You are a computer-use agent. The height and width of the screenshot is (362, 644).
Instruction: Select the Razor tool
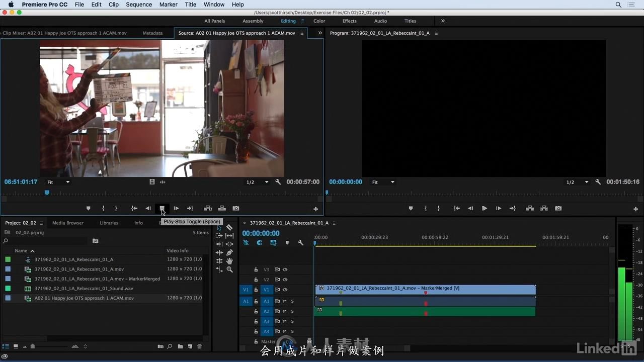pos(229,228)
